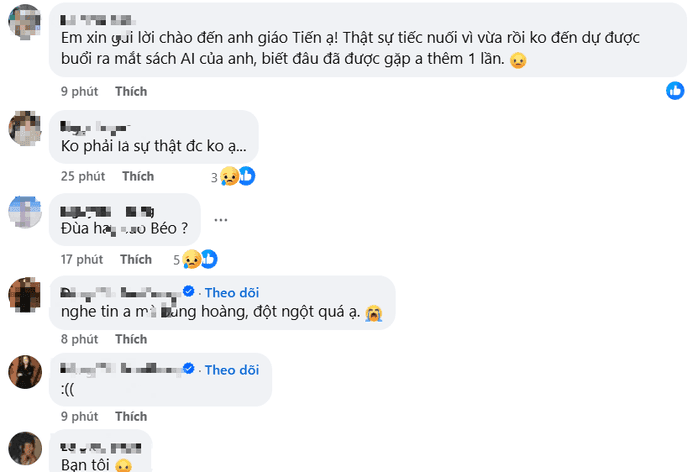Like the ":((" comment via "Thích"
This screenshot has width=698, height=472.
pos(131,416)
